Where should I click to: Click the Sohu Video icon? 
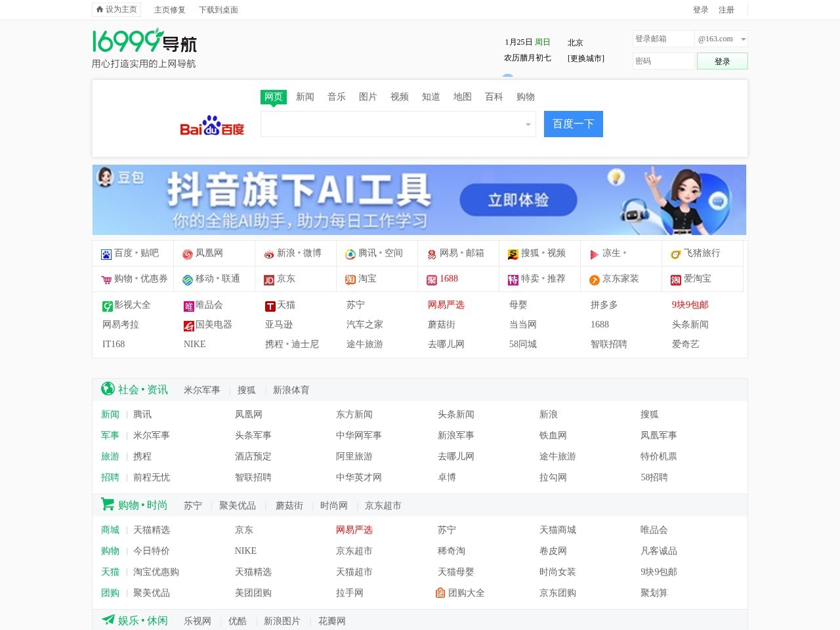[513, 254]
